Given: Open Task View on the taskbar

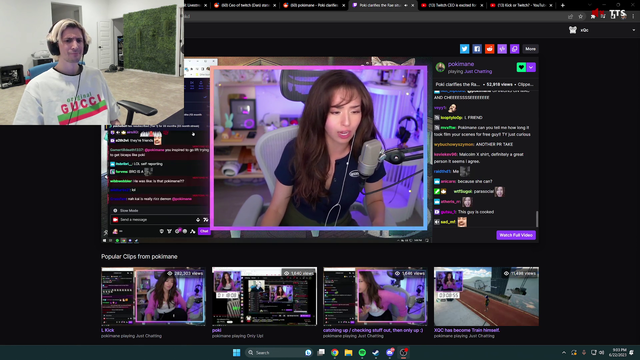Looking at the screenshot, I should point(321,353).
